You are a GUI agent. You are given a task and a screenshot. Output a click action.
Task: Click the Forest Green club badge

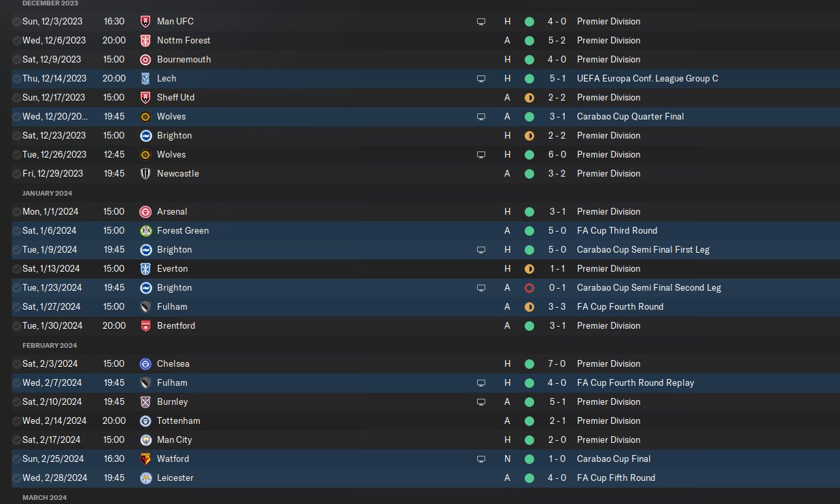click(x=145, y=231)
